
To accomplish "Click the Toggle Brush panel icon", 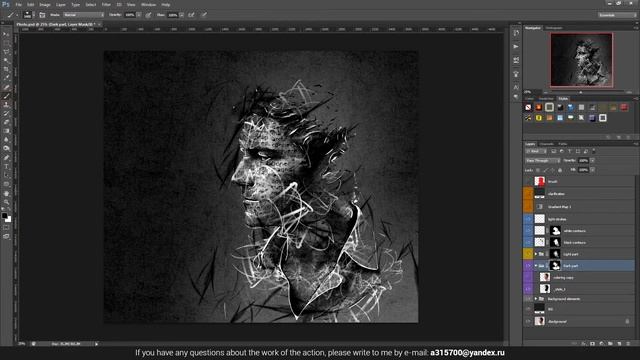I will tap(42, 15).
